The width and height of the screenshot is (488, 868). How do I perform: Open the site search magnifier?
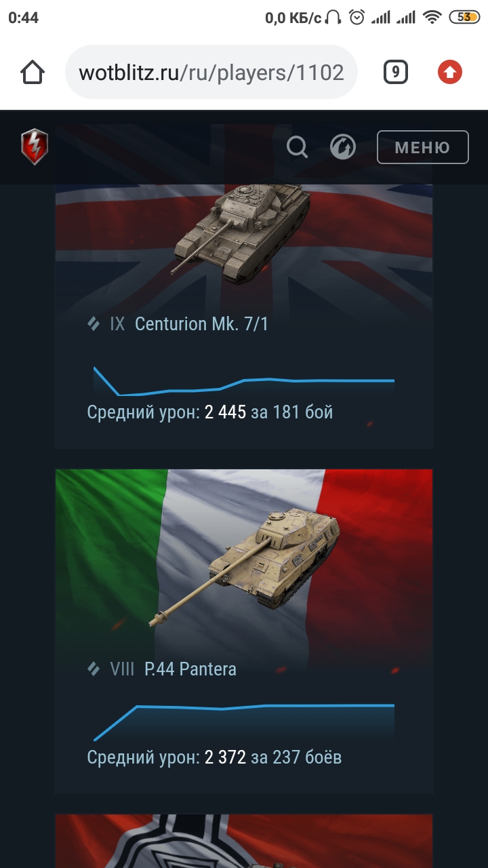pyautogui.click(x=297, y=146)
